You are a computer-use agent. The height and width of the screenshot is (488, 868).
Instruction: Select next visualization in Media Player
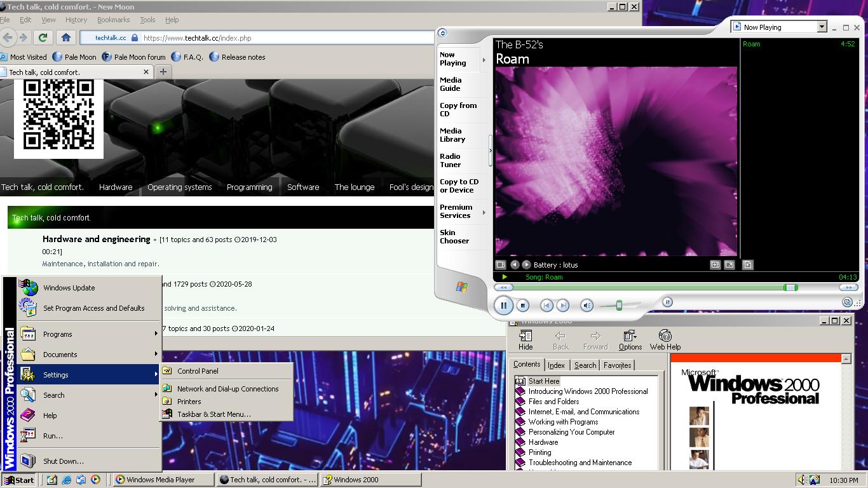(x=526, y=265)
